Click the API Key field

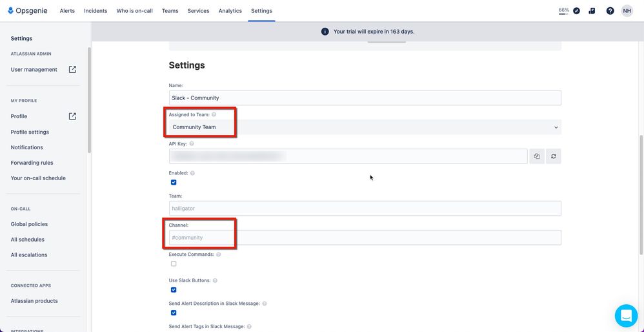coord(348,156)
